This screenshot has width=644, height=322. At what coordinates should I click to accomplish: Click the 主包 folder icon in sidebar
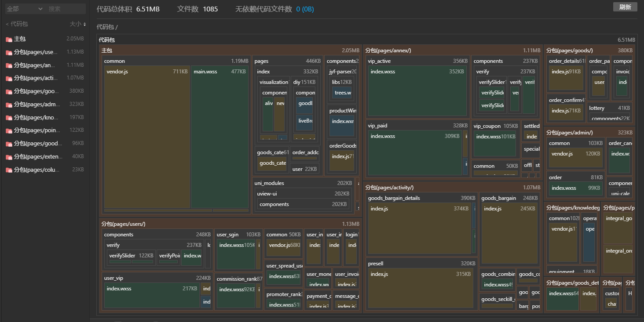[9, 39]
